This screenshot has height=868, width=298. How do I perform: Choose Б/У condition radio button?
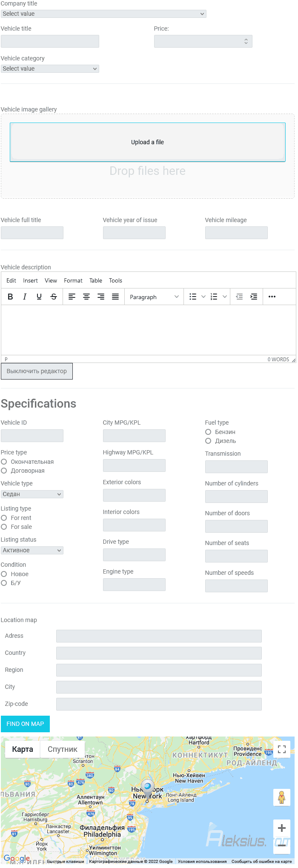coord(4,583)
